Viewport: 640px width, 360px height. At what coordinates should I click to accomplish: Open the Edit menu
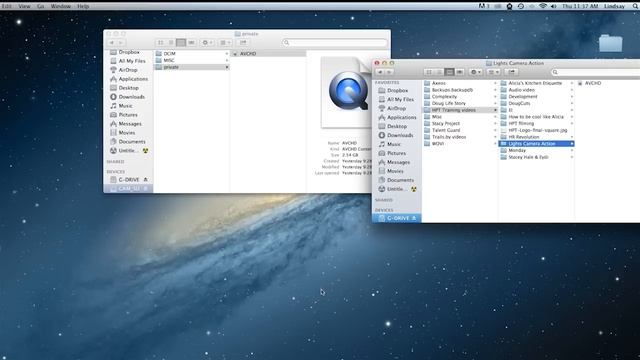tap(7, 6)
